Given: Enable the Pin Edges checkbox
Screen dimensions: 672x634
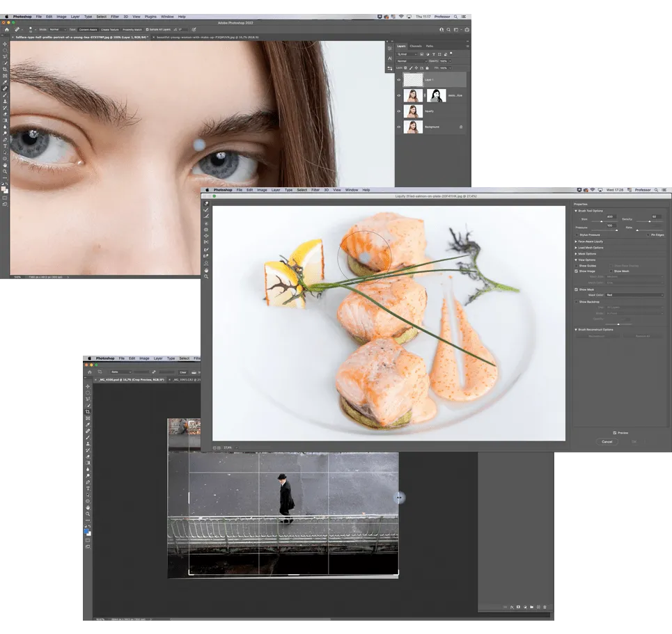Looking at the screenshot, I should click(648, 235).
